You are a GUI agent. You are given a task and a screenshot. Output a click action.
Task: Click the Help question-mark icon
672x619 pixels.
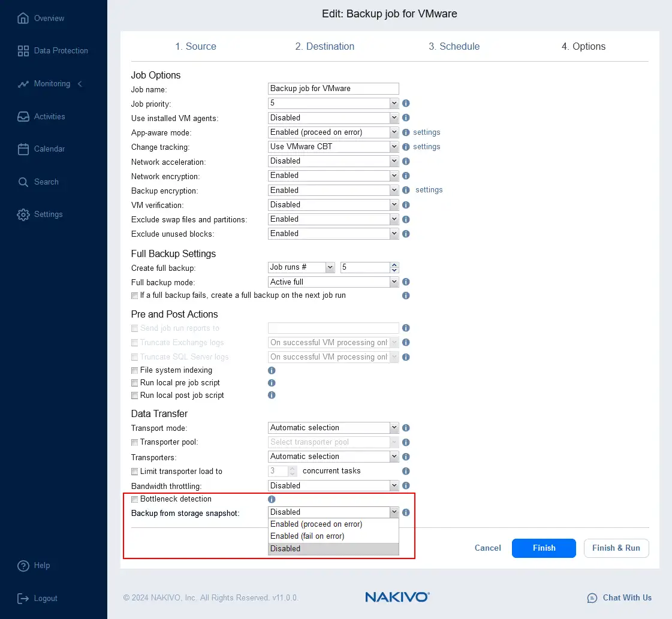pyautogui.click(x=23, y=566)
